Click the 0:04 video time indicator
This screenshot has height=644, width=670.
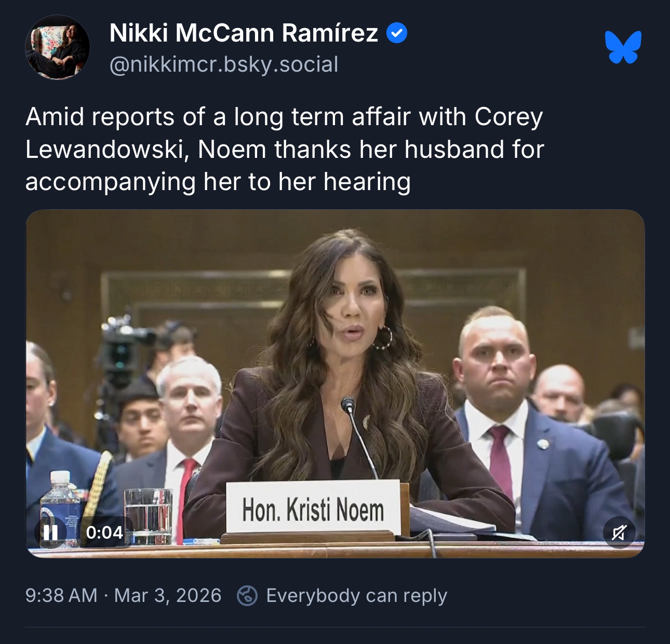coord(104,532)
